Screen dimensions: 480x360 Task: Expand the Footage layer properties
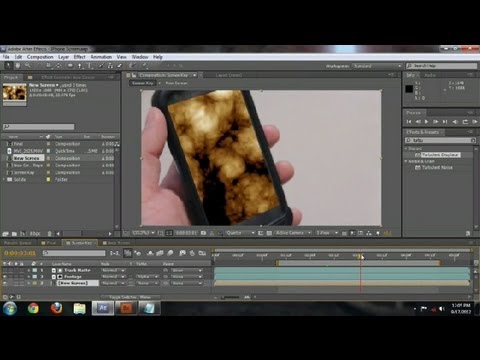29,277
